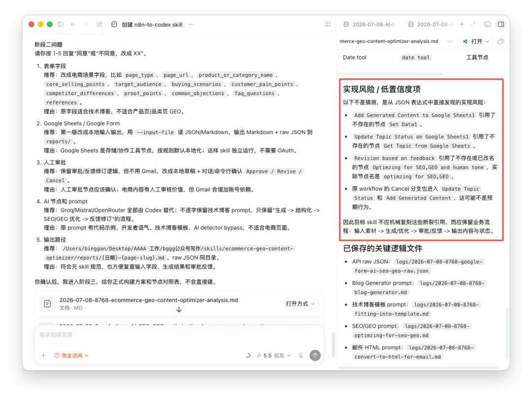Open attachment ecommerce-geo-content-optimizer-analysis.md file card
This screenshot has width=532, height=400.
pyautogui.click(x=179, y=303)
